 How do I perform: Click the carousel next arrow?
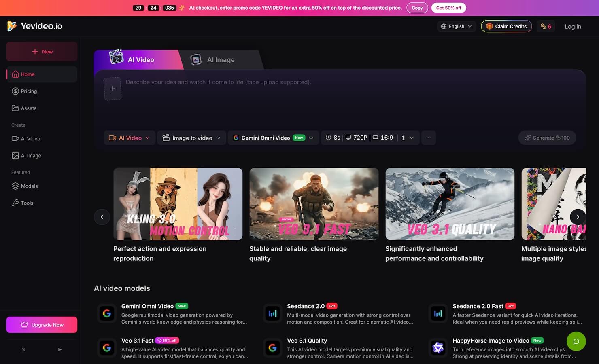pyautogui.click(x=578, y=217)
